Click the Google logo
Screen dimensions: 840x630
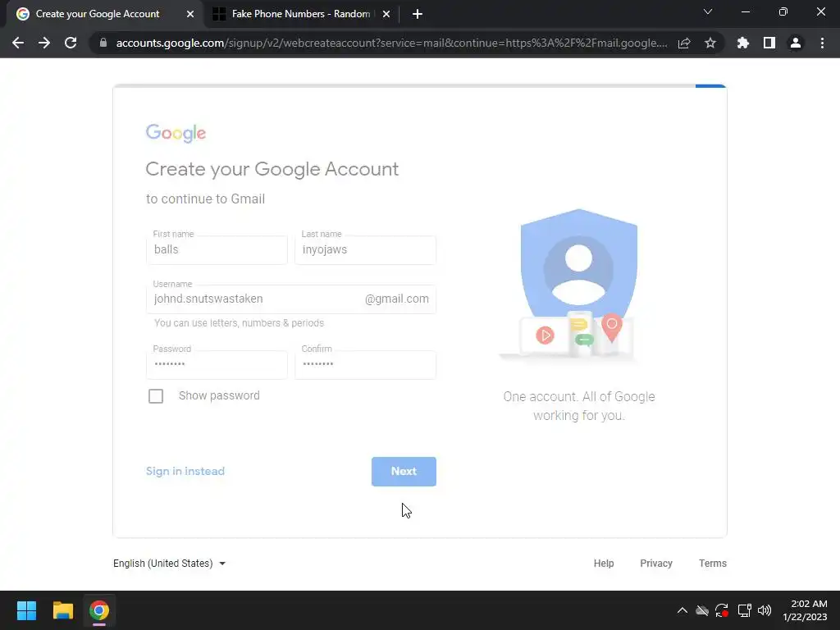click(x=176, y=133)
